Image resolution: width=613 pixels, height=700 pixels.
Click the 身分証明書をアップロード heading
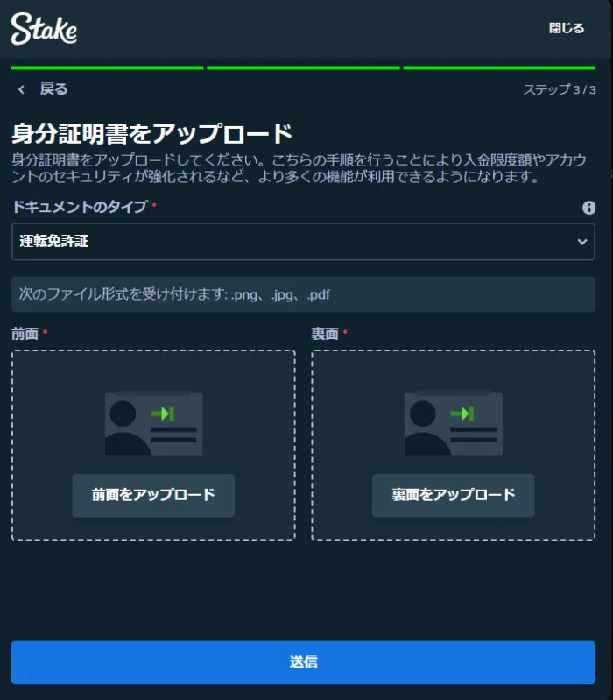(x=152, y=133)
